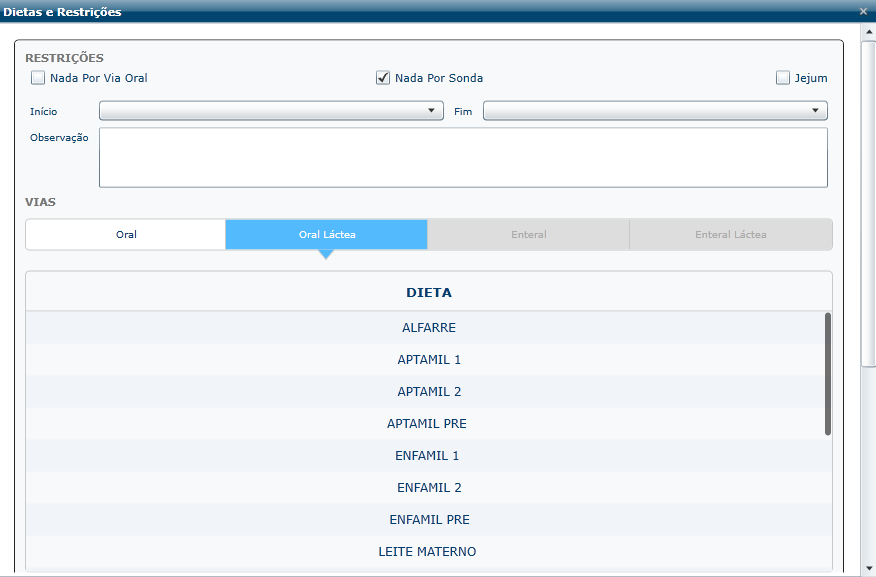The image size is (876, 577).
Task: Switch to the Oral tab
Action: tap(126, 235)
